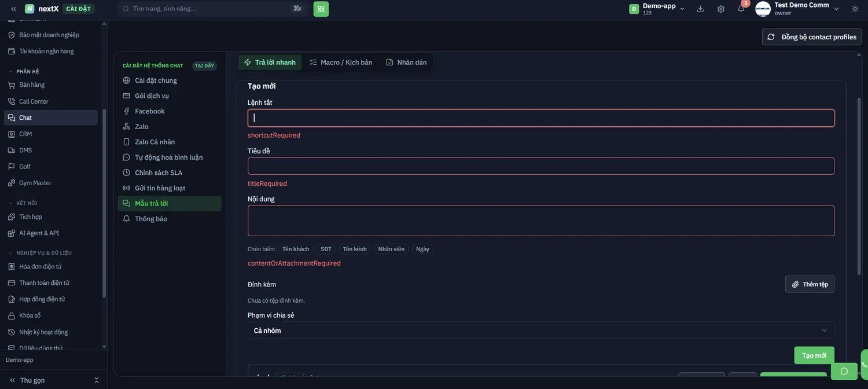This screenshot has width=868, height=389.
Task: Click the green Tạo mới button
Action: (814, 355)
